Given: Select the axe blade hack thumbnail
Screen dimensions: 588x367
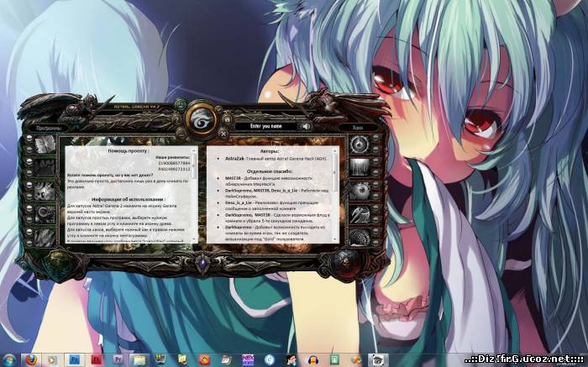Looking at the screenshot, I should 360,214.
